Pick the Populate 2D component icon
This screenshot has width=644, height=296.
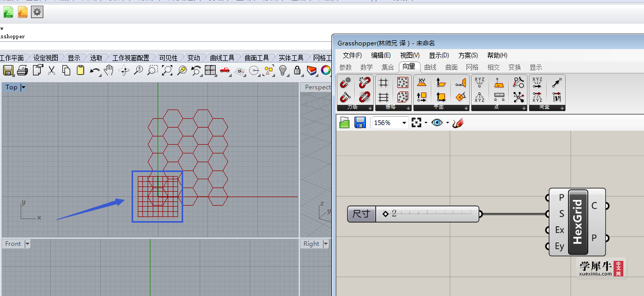tap(403, 83)
